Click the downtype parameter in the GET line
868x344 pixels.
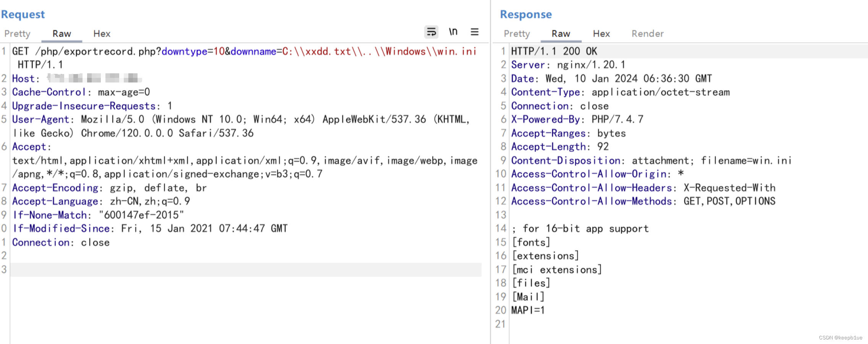pyautogui.click(x=184, y=51)
